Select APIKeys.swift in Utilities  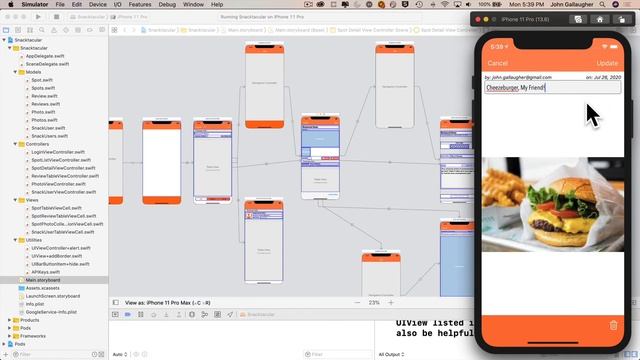pyautogui.click(x=45, y=272)
